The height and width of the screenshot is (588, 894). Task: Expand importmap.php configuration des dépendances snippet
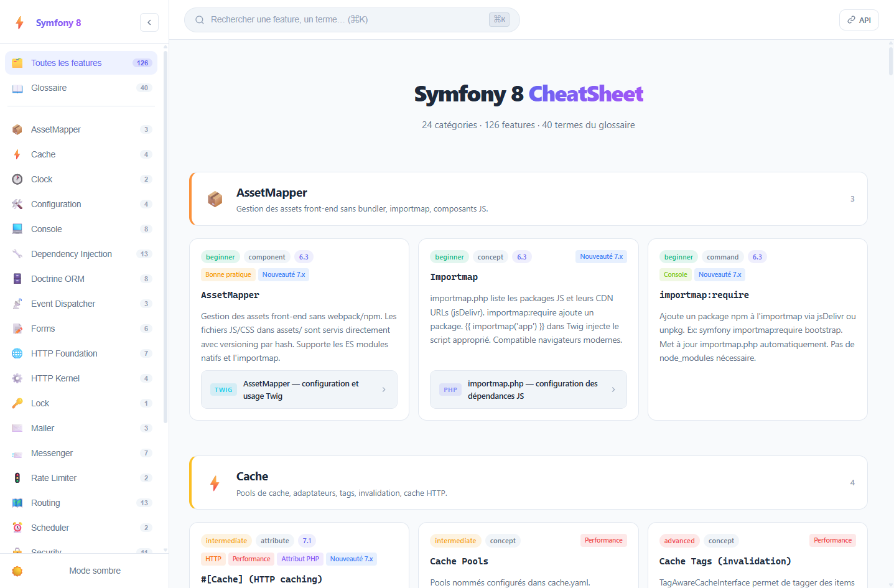[528, 390]
